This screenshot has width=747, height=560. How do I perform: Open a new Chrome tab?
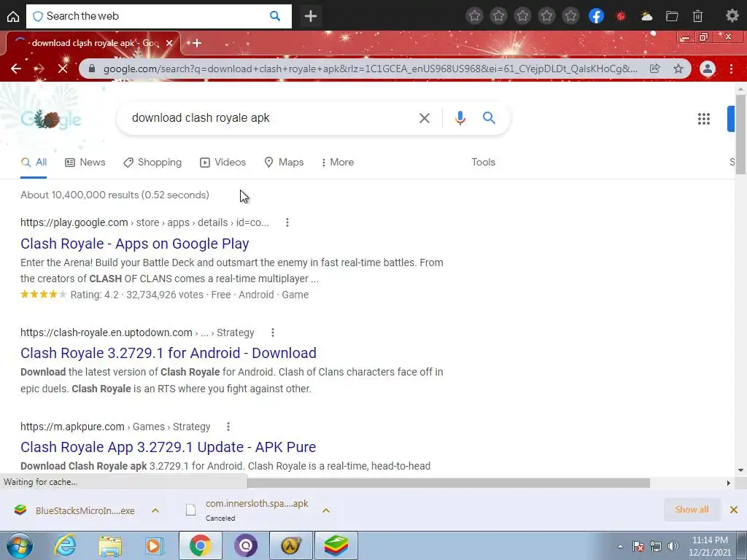196,43
